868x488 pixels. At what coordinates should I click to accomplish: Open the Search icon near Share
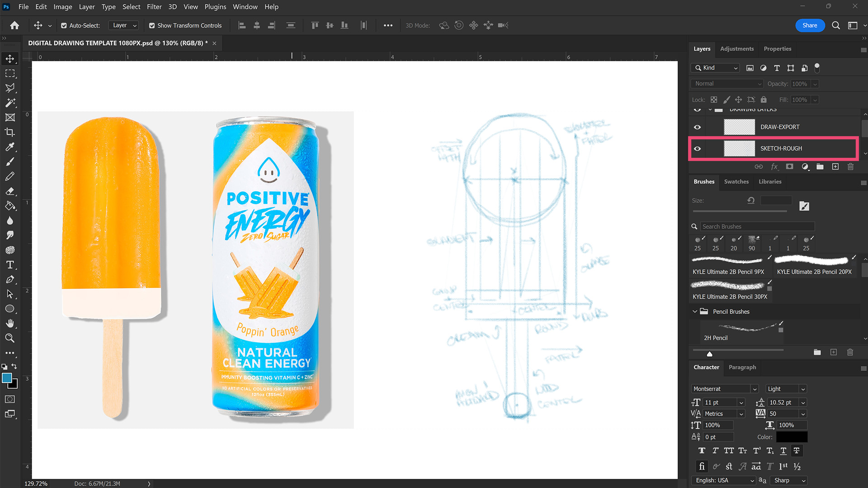(836, 25)
